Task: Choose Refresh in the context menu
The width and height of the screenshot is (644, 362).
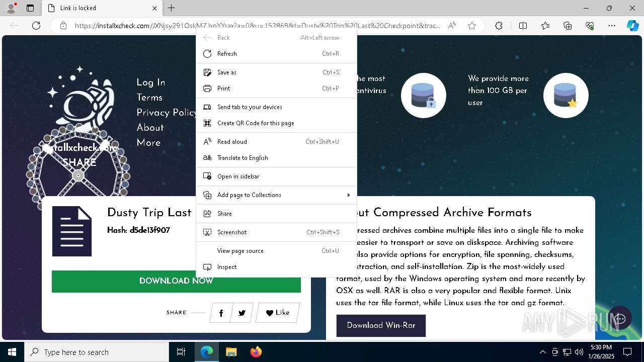Action: (276, 54)
